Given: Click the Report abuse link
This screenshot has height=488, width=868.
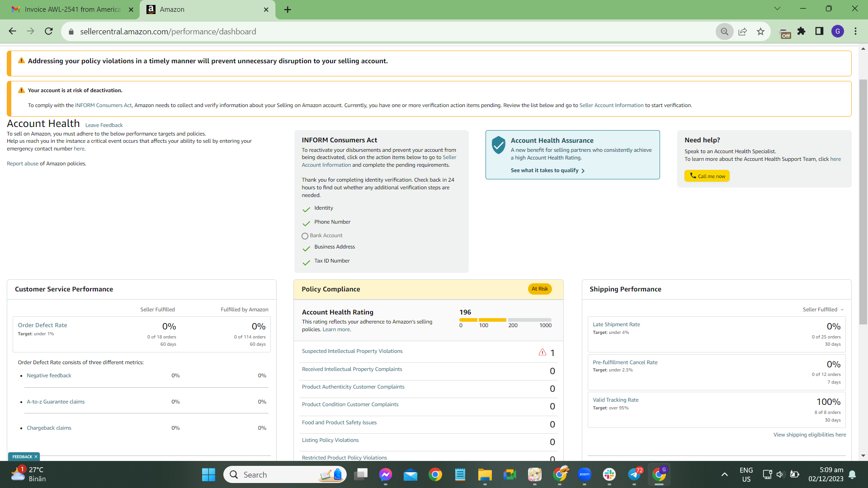Looking at the screenshot, I should [23, 164].
